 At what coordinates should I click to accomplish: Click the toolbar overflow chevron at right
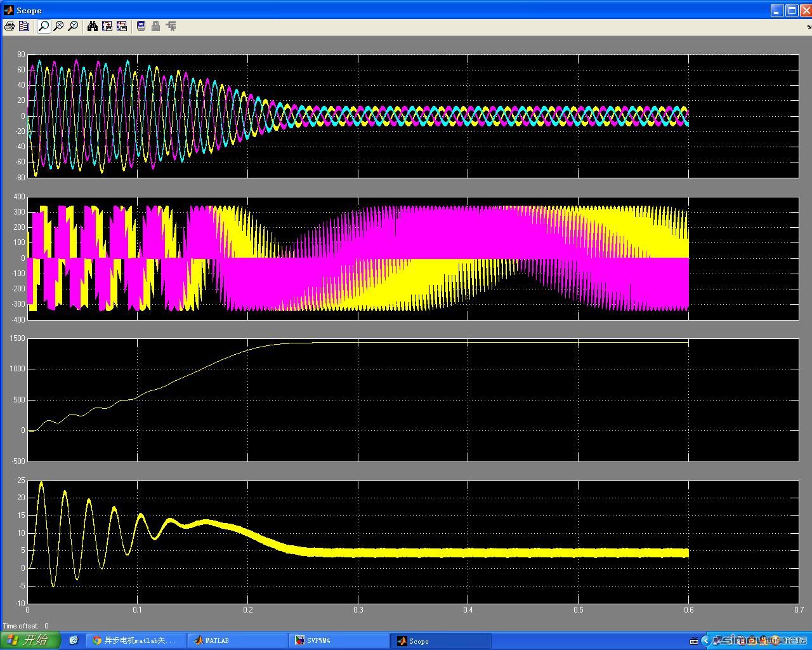(808, 27)
